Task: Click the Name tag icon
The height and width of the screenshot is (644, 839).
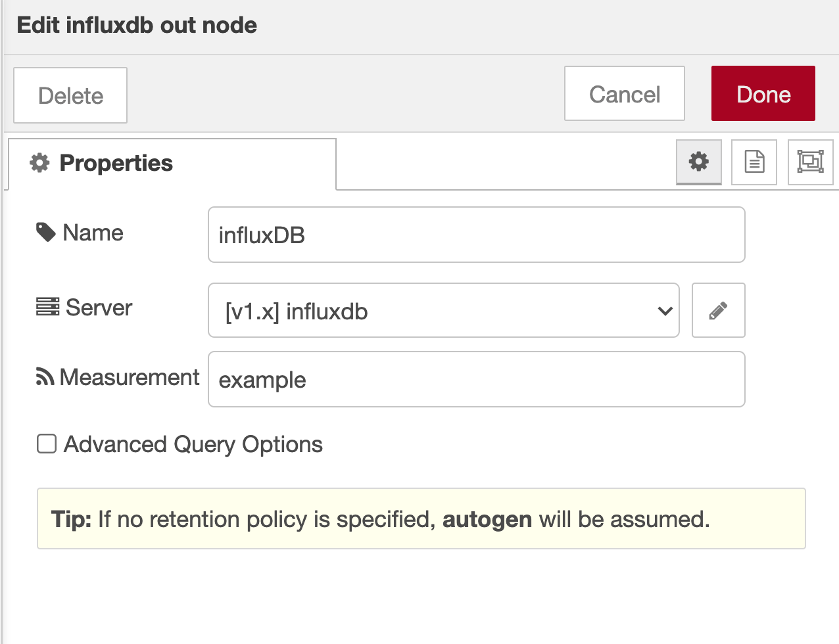Action: (45, 232)
